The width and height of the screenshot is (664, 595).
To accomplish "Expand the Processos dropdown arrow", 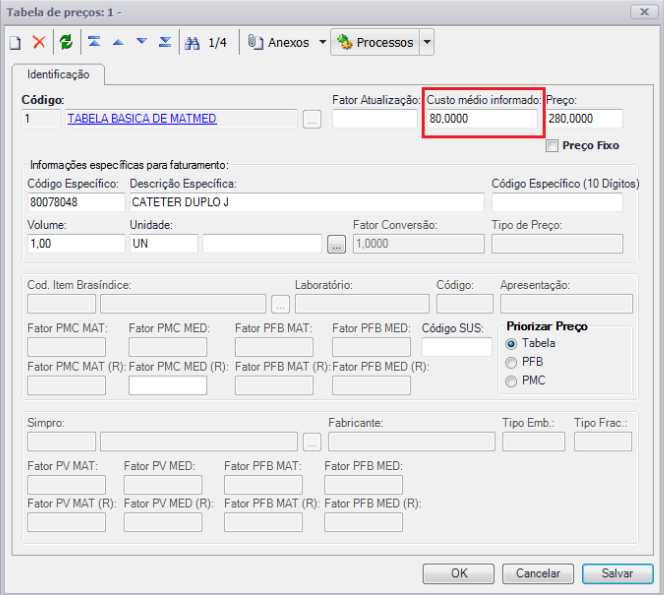I will tap(427, 42).
